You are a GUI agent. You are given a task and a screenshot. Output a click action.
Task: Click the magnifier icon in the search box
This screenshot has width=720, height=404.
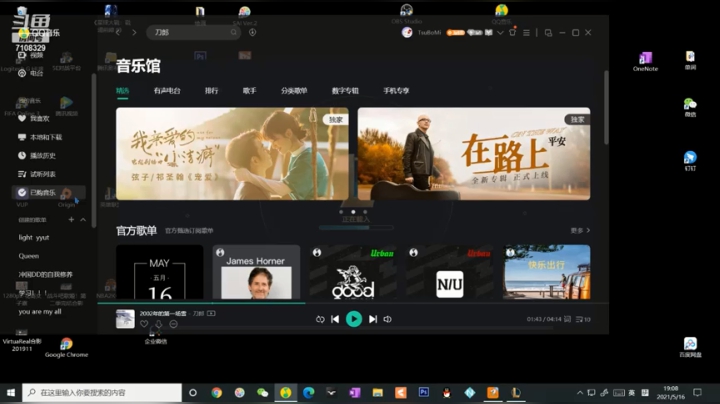[x=234, y=32]
